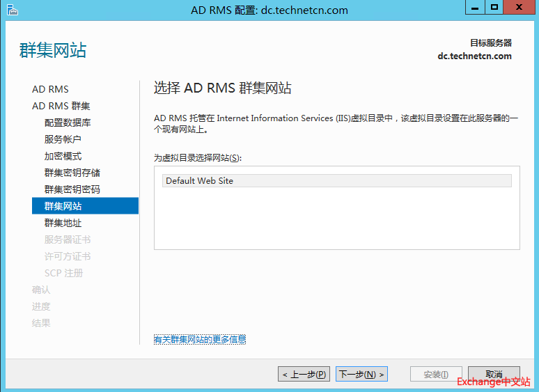The image size is (539, 392).
Task: Open the 服务帐户 step
Action: tap(63, 139)
